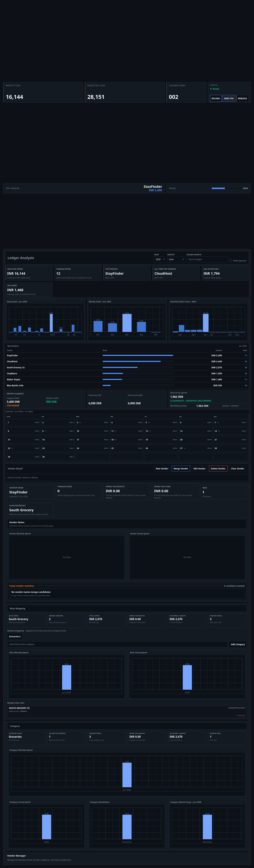Select the StayFinder row in Top Vendors
The image size is (254, 868).
point(127,356)
